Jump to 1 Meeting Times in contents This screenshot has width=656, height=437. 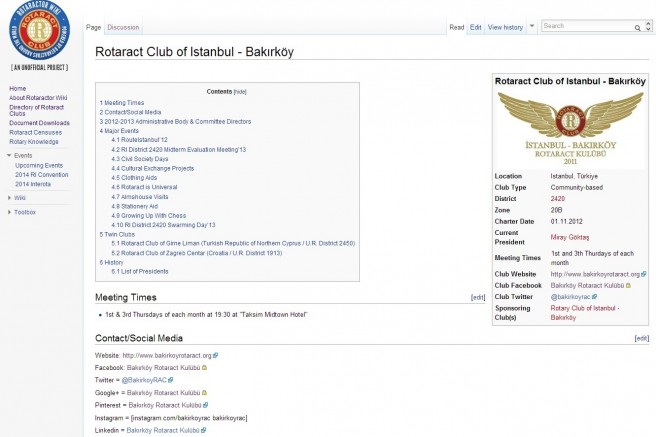point(122,103)
